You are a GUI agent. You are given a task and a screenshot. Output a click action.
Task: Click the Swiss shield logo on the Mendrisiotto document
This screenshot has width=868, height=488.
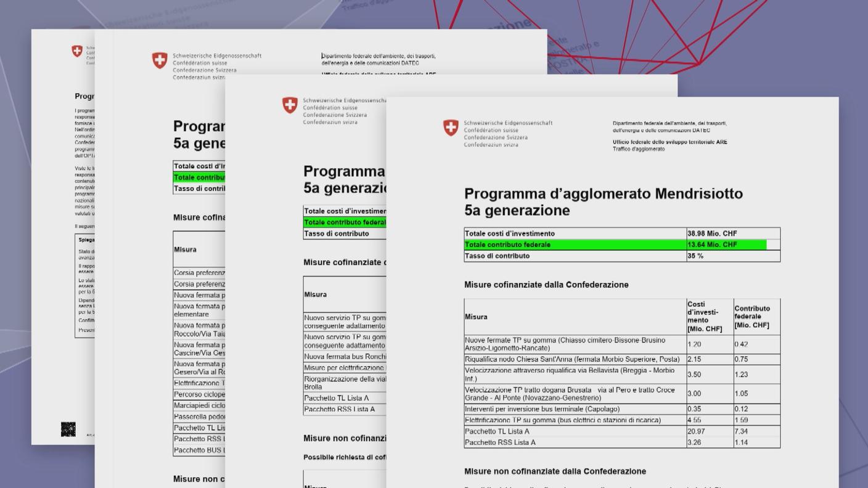(x=451, y=128)
